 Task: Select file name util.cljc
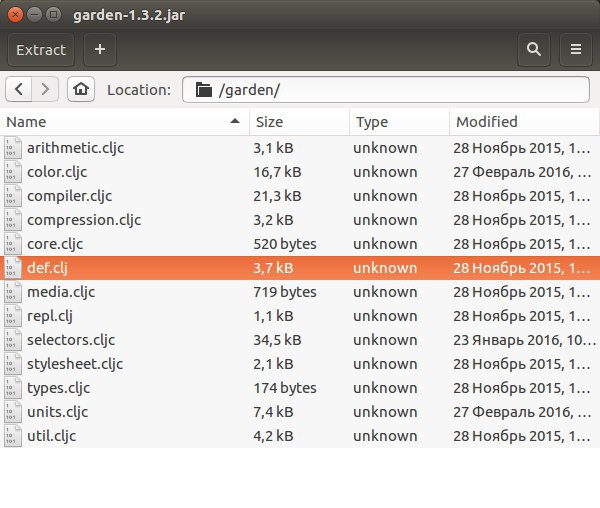point(52,436)
